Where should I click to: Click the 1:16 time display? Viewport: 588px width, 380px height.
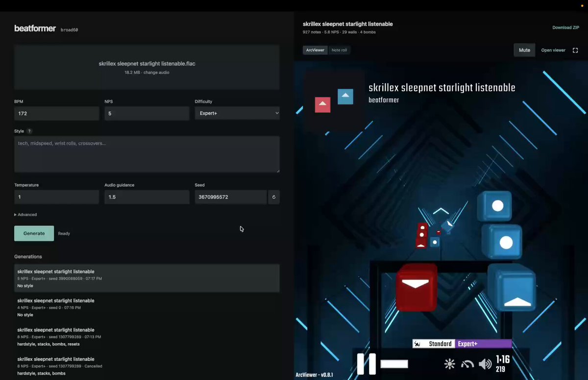click(x=503, y=359)
